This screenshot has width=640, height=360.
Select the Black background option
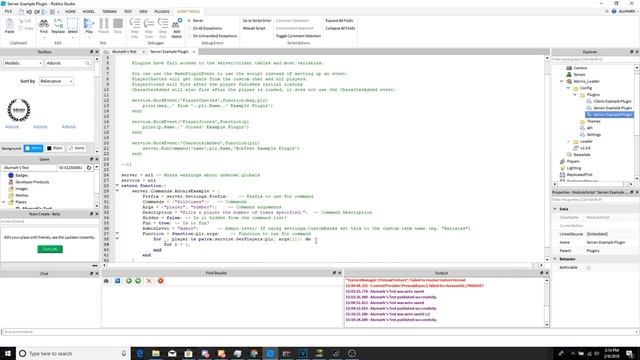point(55,148)
